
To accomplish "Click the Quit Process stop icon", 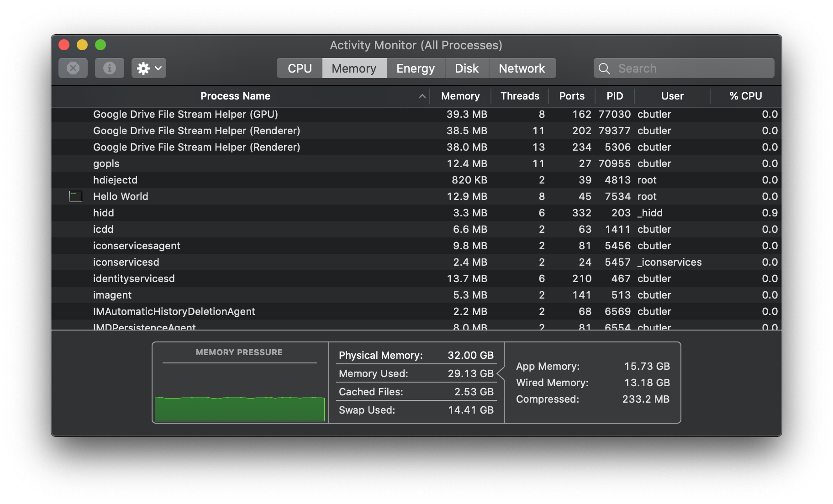I will pyautogui.click(x=73, y=68).
